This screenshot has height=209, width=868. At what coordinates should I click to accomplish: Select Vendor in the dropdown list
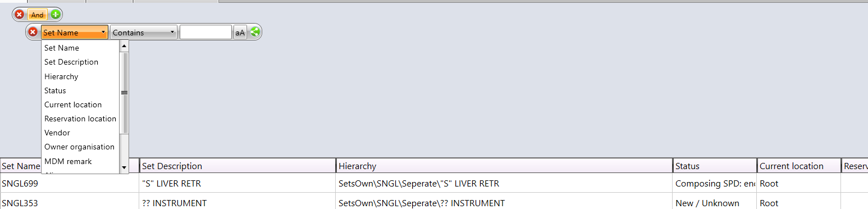click(x=57, y=133)
